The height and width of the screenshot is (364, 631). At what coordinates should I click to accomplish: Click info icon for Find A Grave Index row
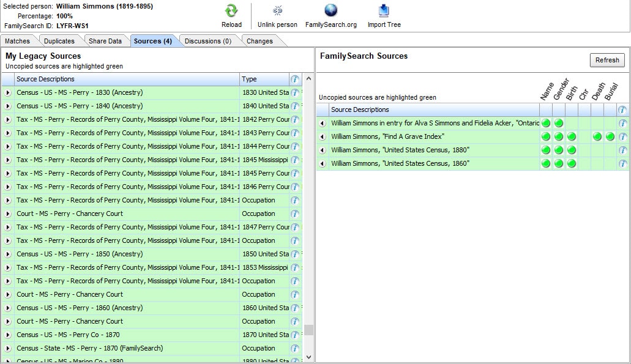coord(622,137)
